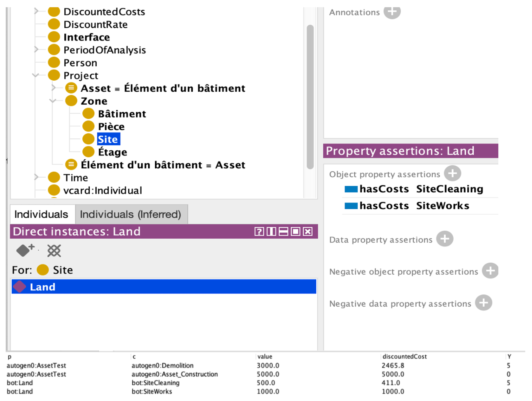Collapse the Project class node
The width and height of the screenshot is (532, 401).
pyautogui.click(x=35, y=75)
